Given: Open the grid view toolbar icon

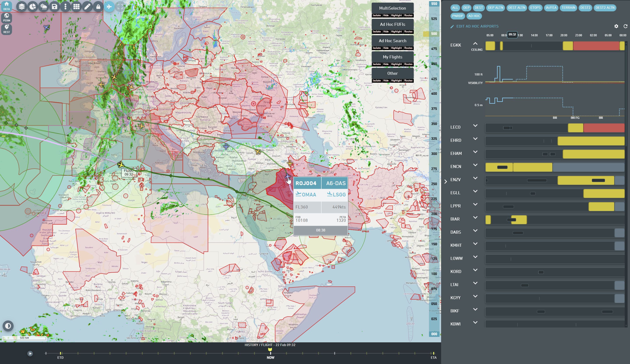Looking at the screenshot, I should [x=76, y=7].
